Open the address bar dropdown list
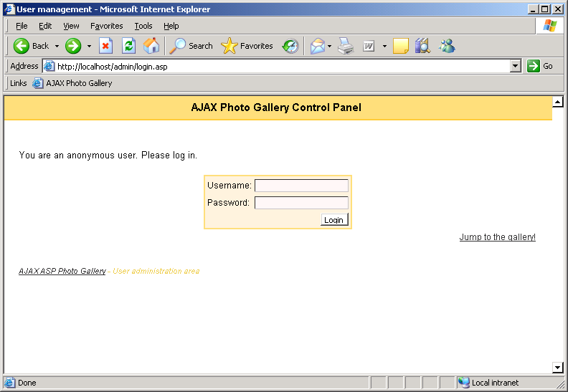The width and height of the screenshot is (568, 392). [515, 66]
